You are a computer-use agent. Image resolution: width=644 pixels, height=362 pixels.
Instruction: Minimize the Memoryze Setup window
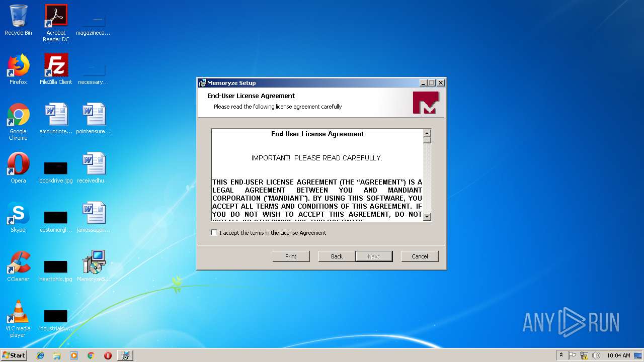pos(423,83)
